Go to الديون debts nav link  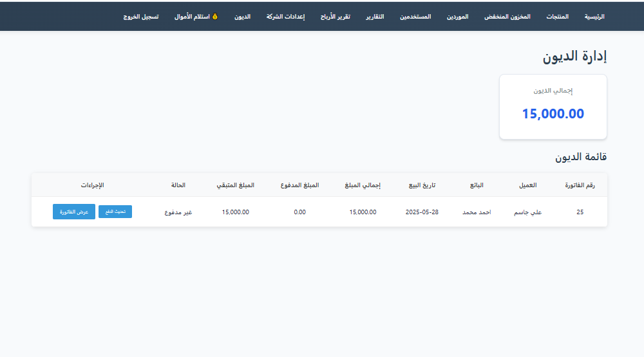[x=242, y=17]
